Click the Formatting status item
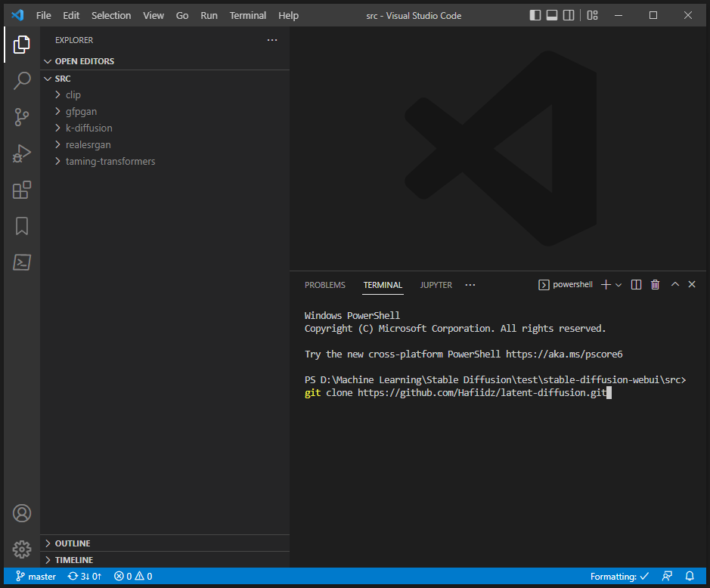 (619, 576)
